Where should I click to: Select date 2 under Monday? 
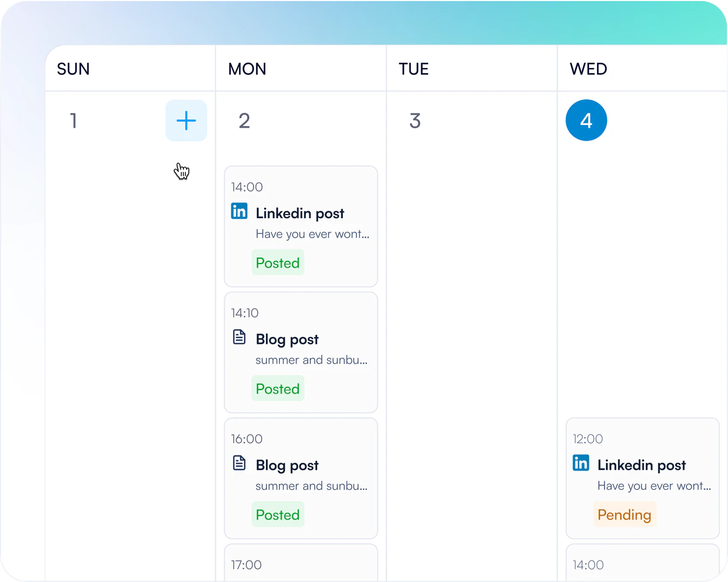(245, 121)
